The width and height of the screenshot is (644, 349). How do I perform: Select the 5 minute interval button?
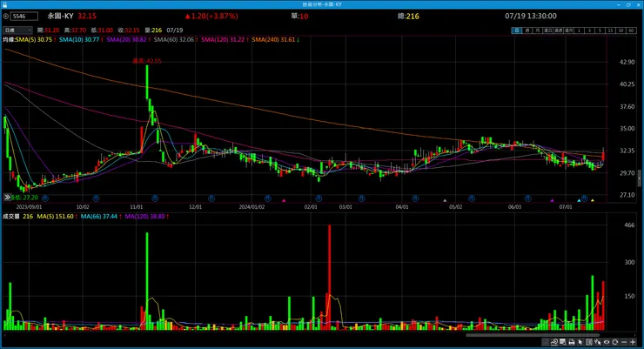click(600, 30)
